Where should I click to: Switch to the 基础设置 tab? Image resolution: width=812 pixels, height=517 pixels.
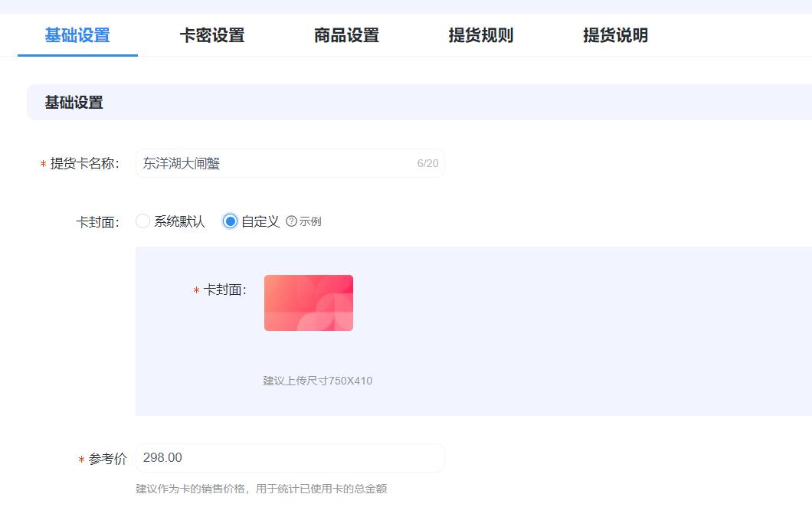77,35
